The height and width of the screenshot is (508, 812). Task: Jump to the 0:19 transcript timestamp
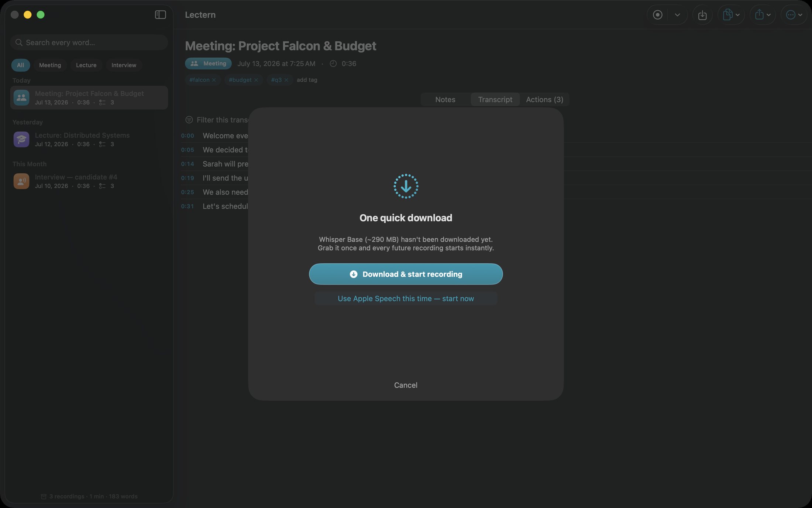click(187, 178)
